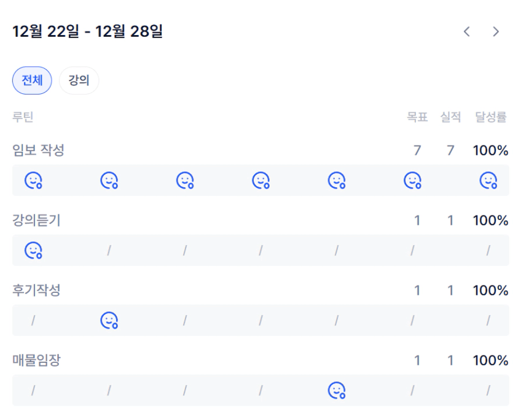Click the completed smiley in 후기작성 row
Image resolution: width=521 pixels, height=420 pixels.
point(109,321)
